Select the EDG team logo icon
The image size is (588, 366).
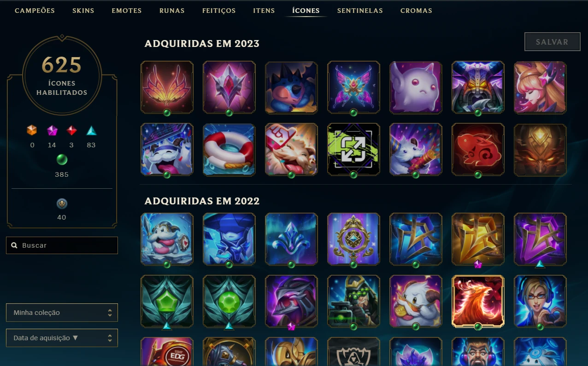coord(167,352)
